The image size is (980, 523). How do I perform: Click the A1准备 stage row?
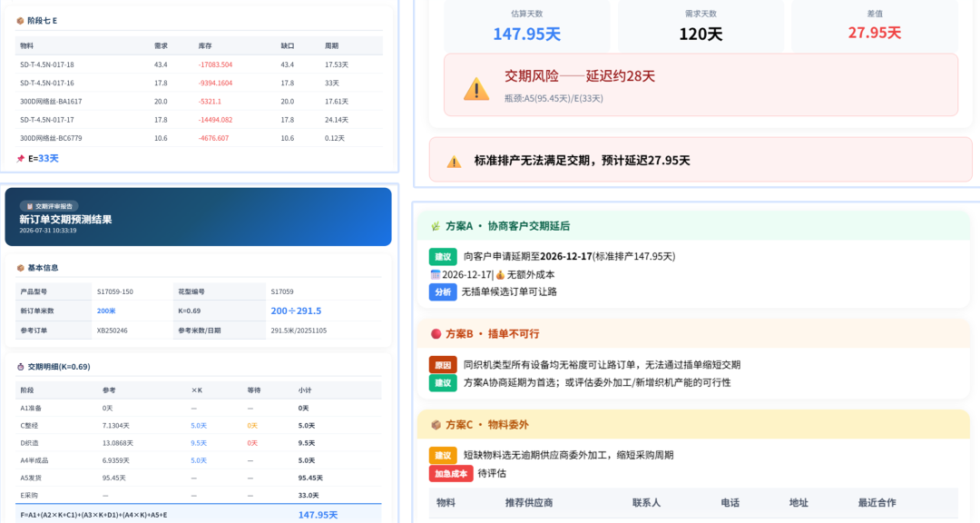pyautogui.click(x=199, y=408)
